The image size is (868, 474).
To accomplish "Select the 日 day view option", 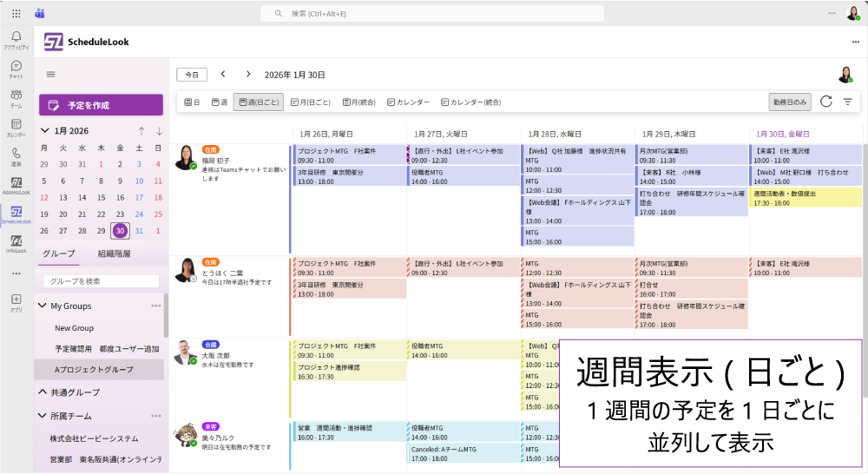I will click(191, 102).
